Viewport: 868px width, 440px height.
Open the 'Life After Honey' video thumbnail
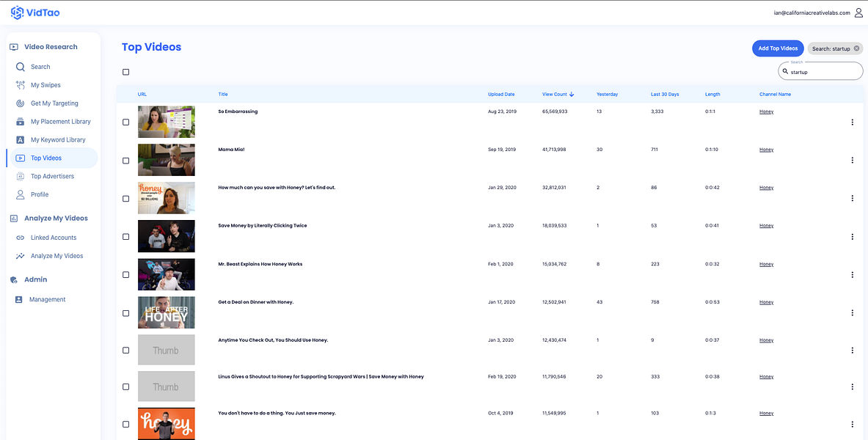click(166, 312)
